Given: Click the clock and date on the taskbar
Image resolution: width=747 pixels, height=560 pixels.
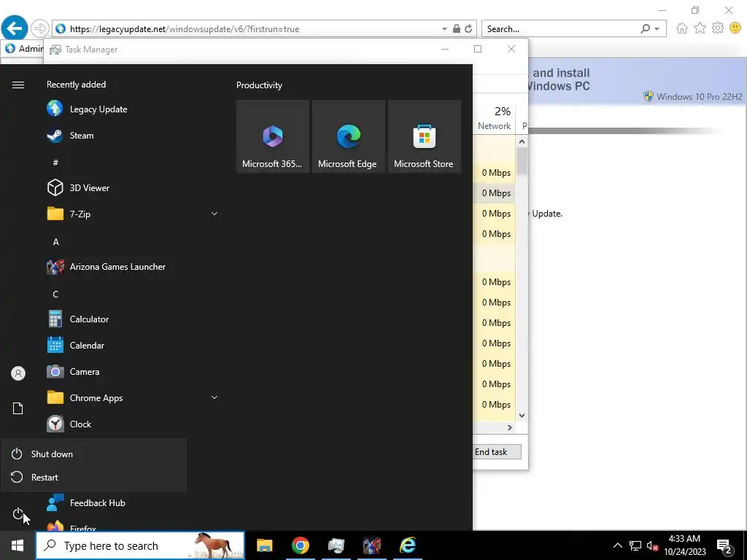Looking at the screenshot, I should [684, 545].
